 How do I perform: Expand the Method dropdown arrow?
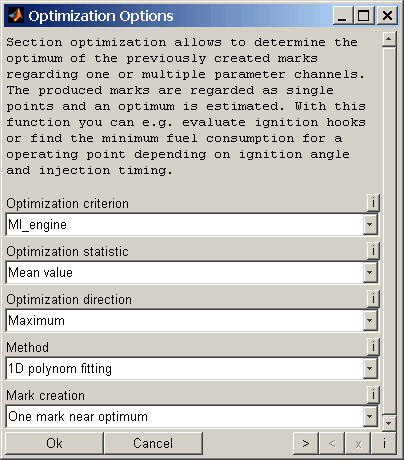point(370,368)
